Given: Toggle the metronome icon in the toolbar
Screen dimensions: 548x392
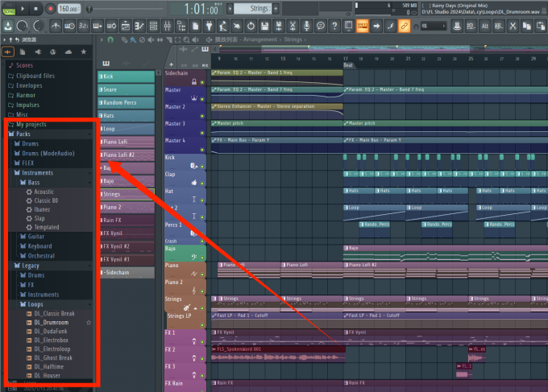Looking at the screenshot, I should 56,26.
